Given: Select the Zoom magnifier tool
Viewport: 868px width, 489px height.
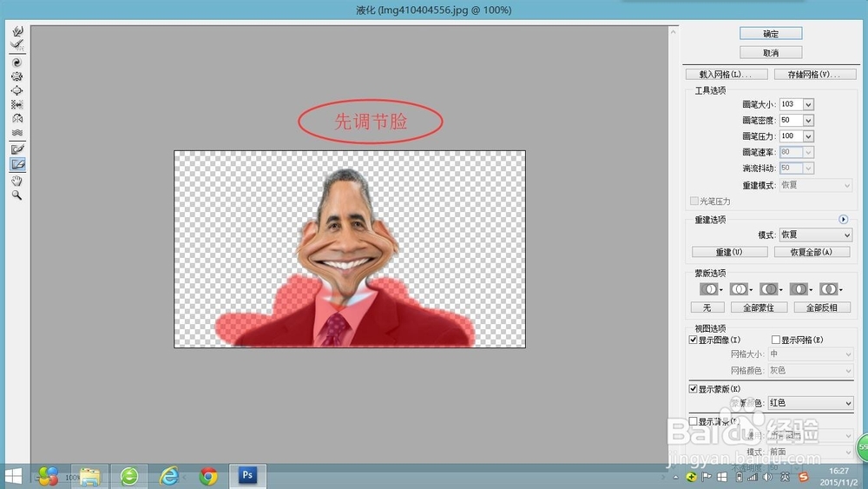Looking at the screenshot, I should [17, 195].
